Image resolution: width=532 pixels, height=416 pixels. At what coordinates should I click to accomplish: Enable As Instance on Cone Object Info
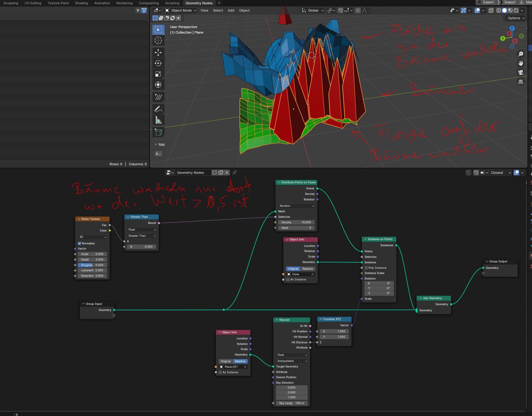point(288,279)
